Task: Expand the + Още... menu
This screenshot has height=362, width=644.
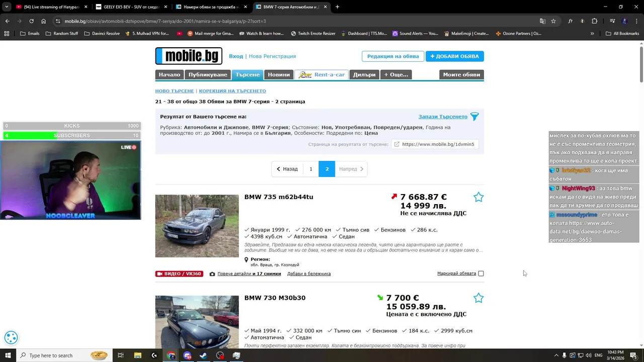Action: click(396, 74)
